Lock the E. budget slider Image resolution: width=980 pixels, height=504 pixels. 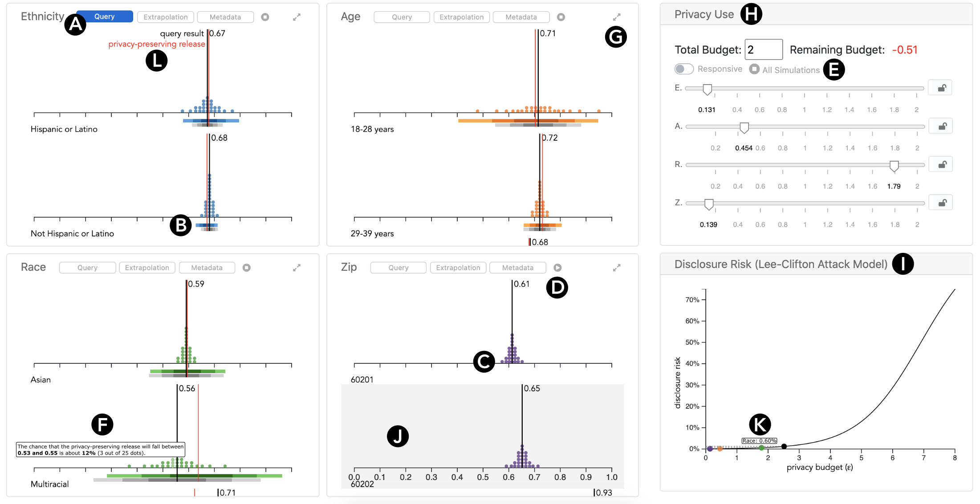(940, 88)
